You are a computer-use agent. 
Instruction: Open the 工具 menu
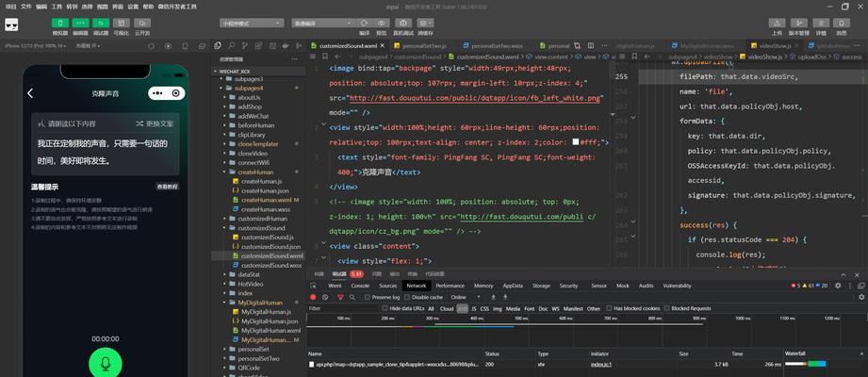coord(57,7)
